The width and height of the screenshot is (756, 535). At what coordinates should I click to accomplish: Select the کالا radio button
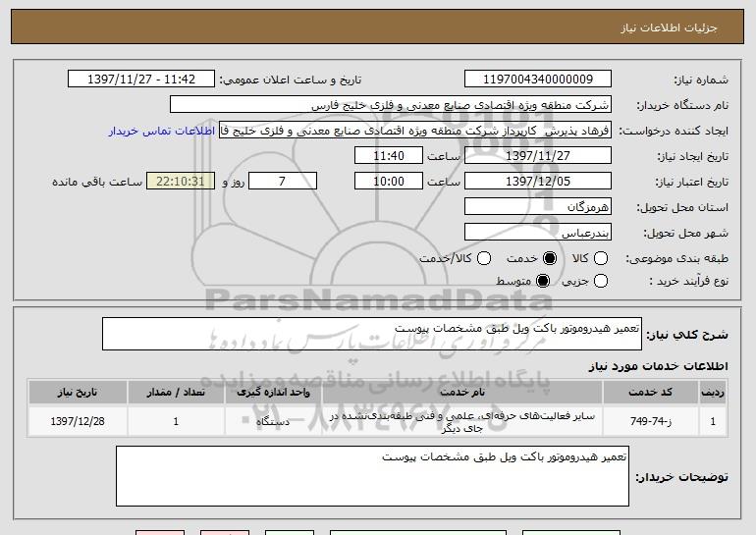[x=600, y=258]
